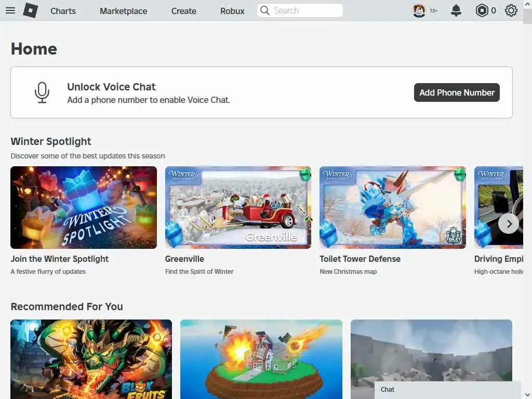Open notifications bell
The image size is (532, 399).
(x=456, y=10)
